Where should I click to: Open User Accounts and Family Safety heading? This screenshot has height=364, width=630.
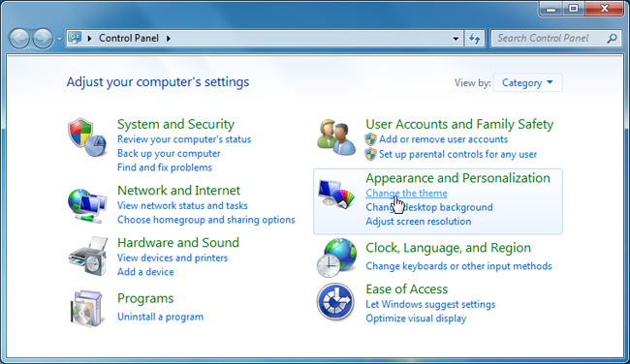pyautogui.click(x=459, y=125)
